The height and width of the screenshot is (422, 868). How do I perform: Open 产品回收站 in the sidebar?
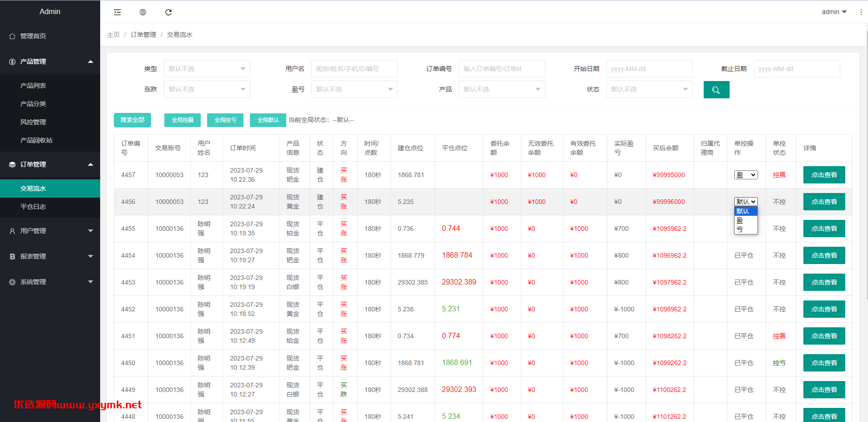pyautogui.click(x=50, y=140)
